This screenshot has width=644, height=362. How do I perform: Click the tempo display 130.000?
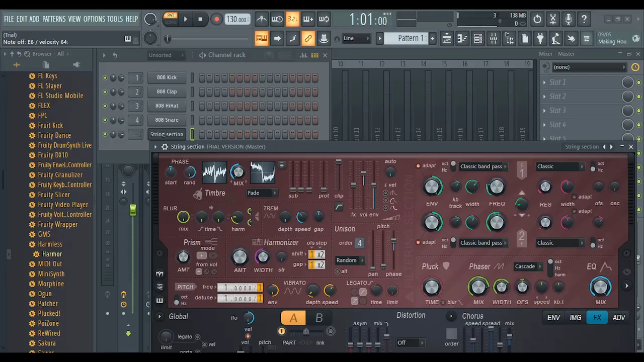tap(237, 20)
